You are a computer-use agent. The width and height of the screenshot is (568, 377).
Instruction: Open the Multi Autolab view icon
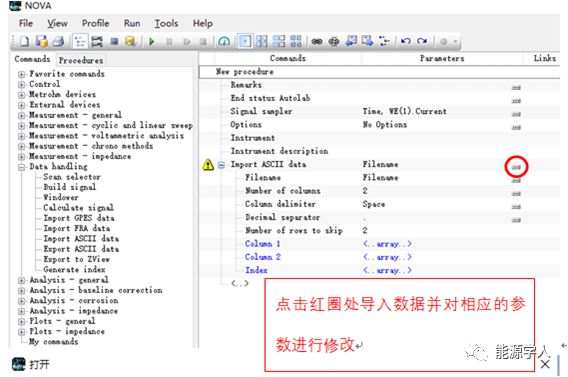point(96,41)
